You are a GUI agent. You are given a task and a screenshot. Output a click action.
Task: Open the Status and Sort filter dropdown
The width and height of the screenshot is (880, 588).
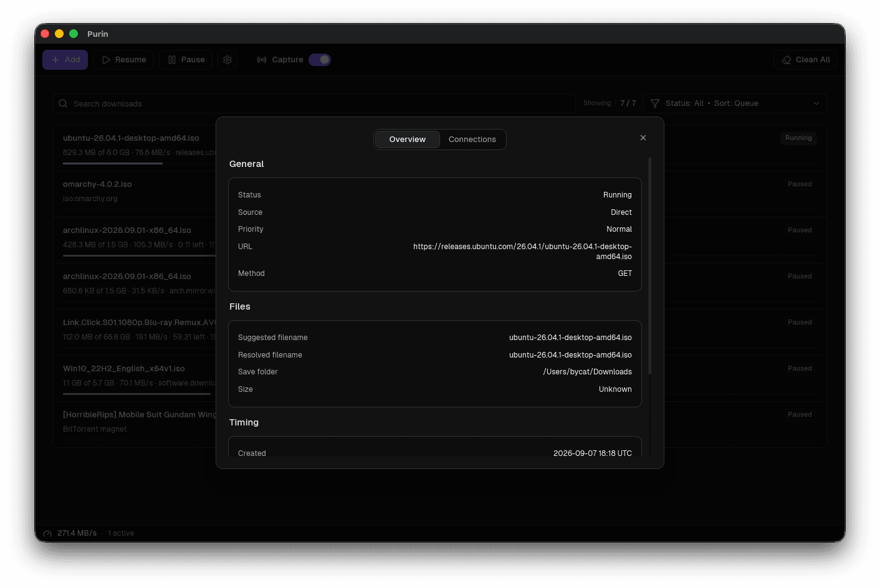tap(735, 103)
